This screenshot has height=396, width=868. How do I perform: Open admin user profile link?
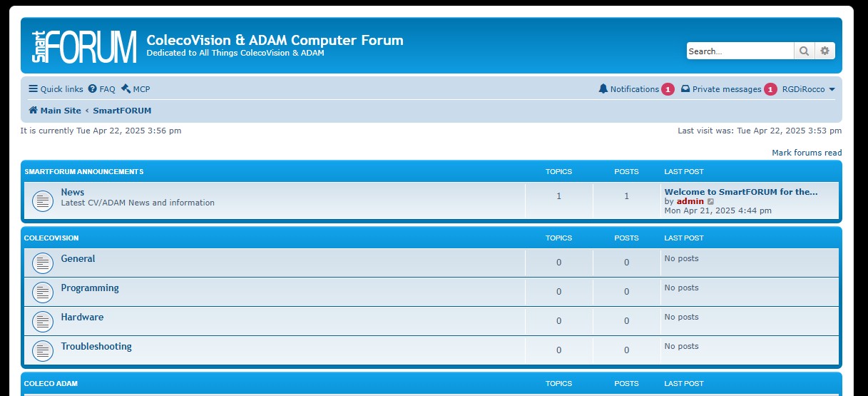[x=690, y=201]
